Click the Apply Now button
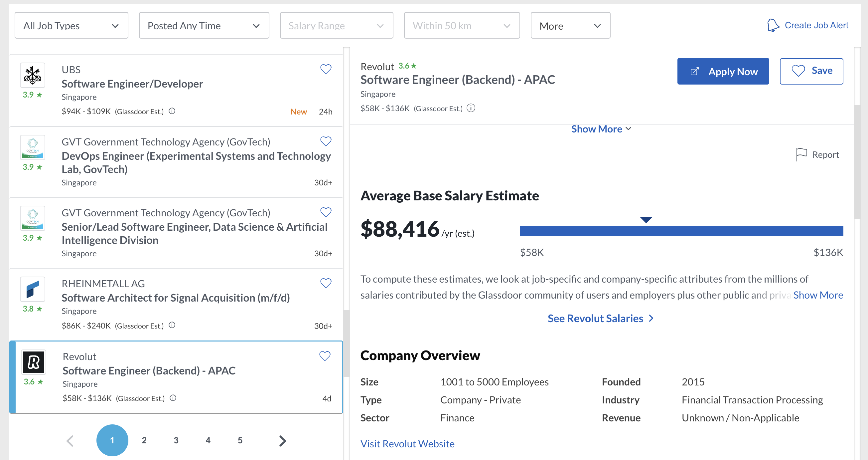The height and width of the screenshot is (460, 868). click(723, 71)
